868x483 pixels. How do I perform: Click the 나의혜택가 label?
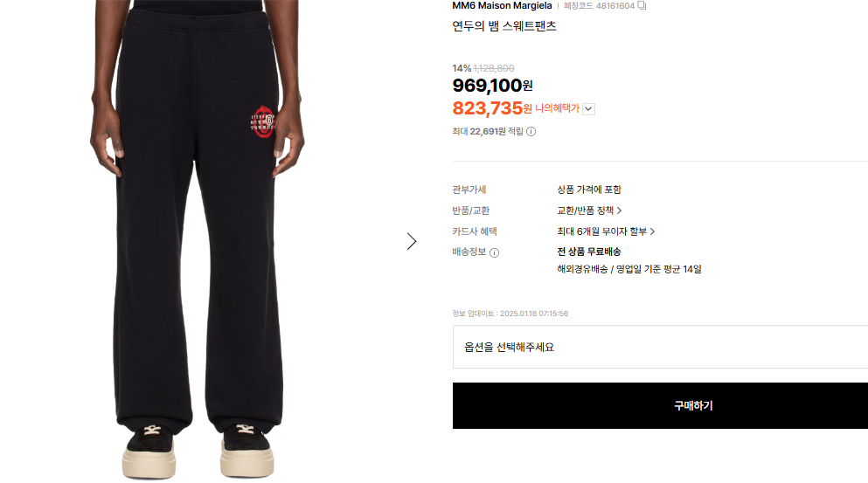tap(557, 108)
